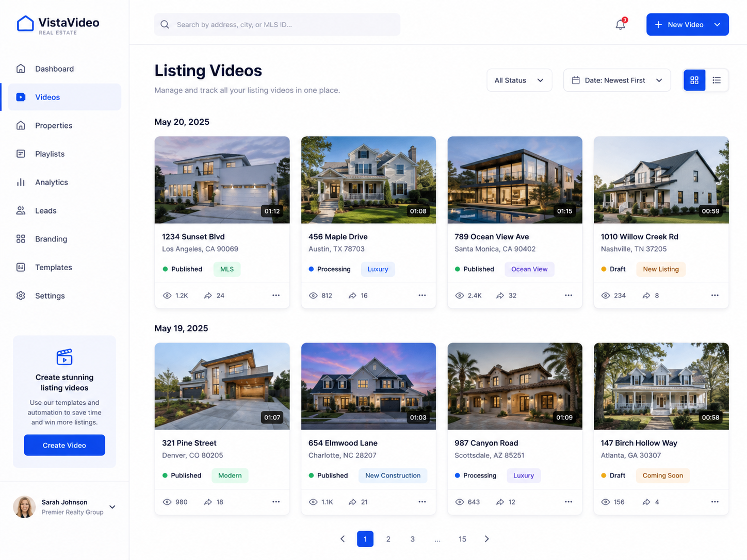The width and height of the screenshot is (747, 560).
Task: Open Playlists in the sidebar
Action: [64, 154]
